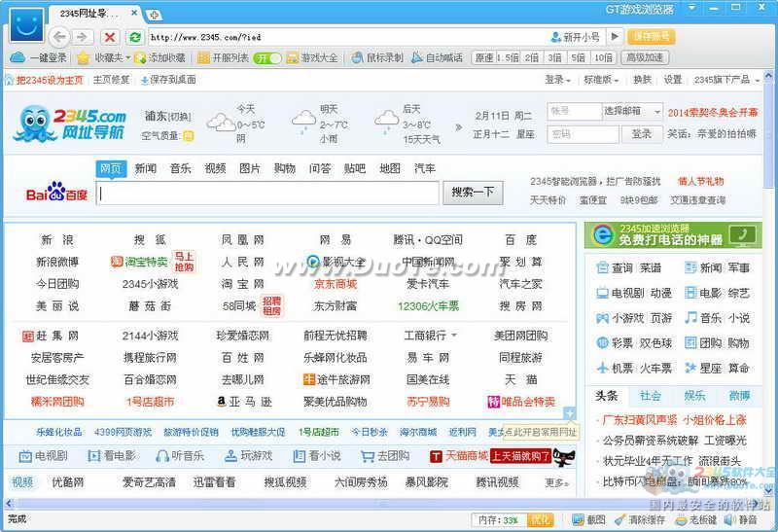This screenshot has width=778, height=532.
Task: Click the status bar 优化 memory button
Action: pyautogui.click(x=540, y=519)
